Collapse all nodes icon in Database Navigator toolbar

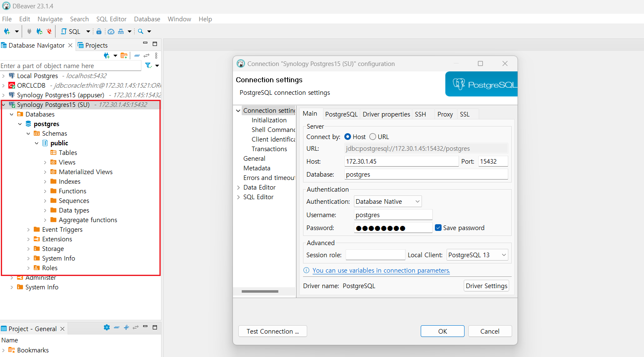137,56
